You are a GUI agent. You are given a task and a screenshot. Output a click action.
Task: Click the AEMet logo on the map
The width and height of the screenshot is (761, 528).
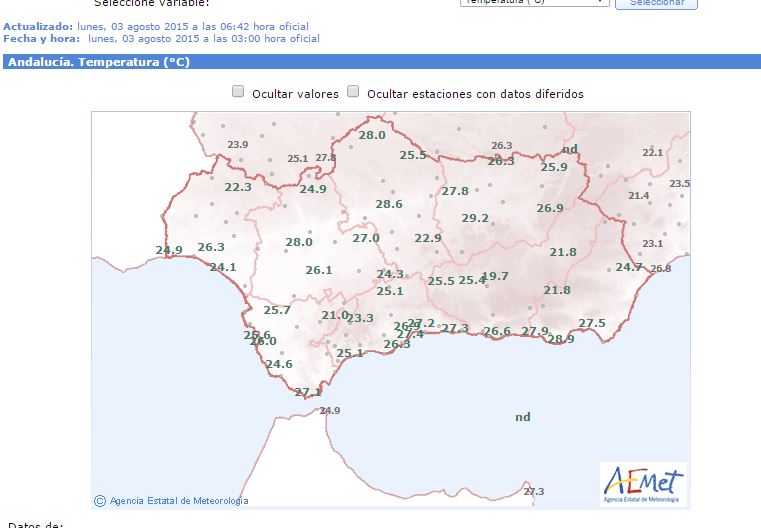coord(642,483)
